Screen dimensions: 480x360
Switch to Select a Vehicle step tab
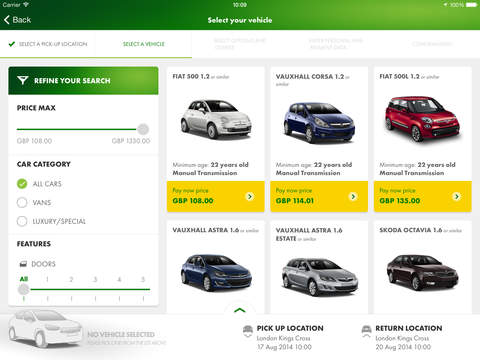[x=144, y=44]
